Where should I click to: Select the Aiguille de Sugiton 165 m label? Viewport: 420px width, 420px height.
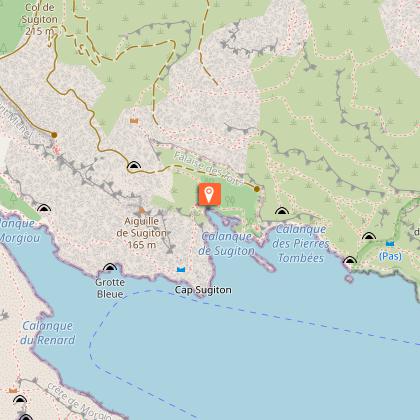pyautogui.click(x=142, y=233)
